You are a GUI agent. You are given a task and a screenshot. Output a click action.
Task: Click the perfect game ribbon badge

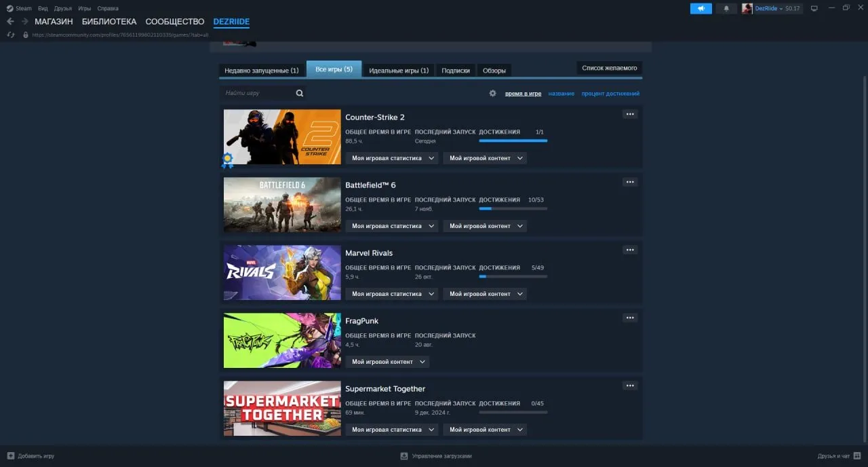click(228, 160)
